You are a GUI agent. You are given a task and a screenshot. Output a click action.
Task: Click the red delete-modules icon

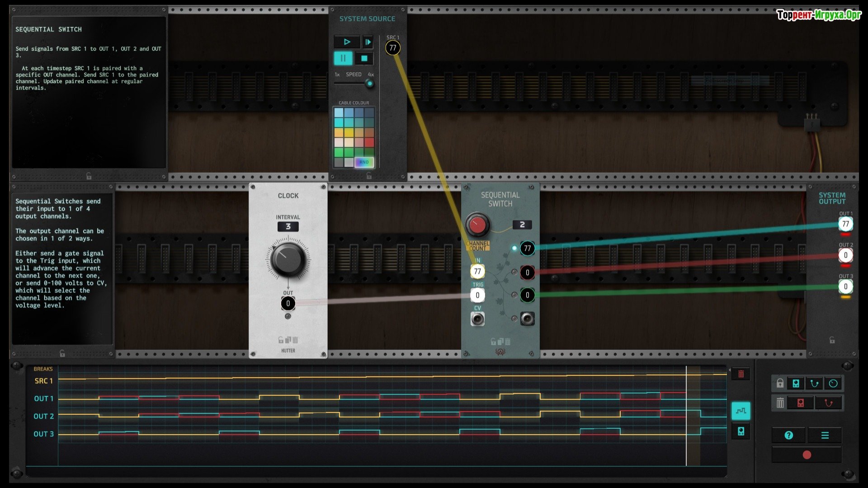[x=800, y=403]
